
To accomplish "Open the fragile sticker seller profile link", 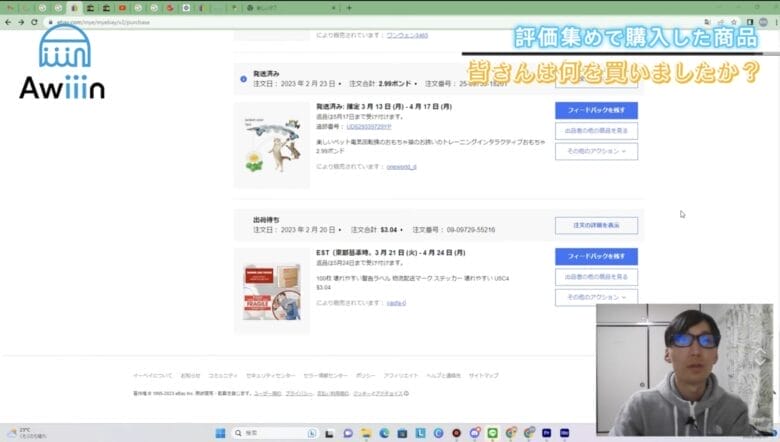I will point(396,303).
